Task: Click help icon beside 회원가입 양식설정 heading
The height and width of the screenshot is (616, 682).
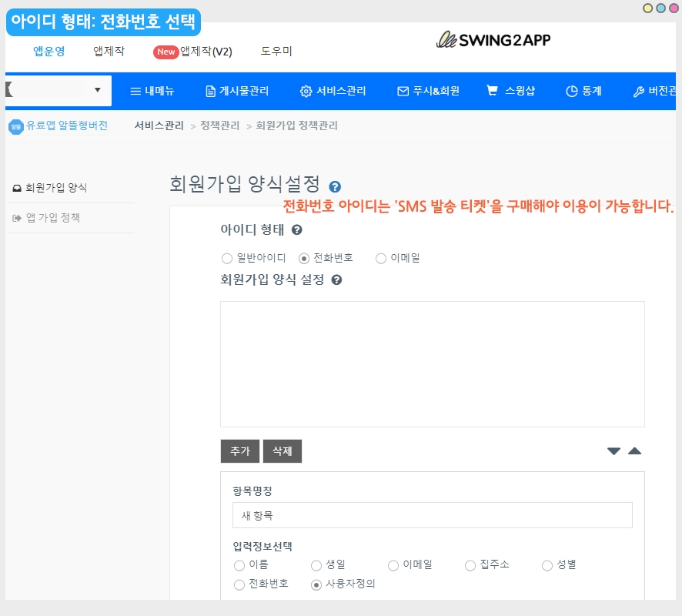Action: point(335,186)
